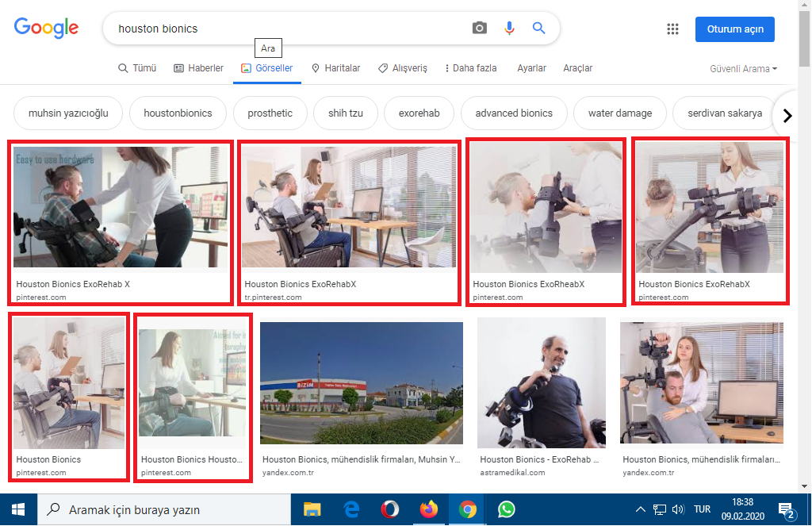Open the volume tray icon
This screenshot has height=526, width=812.
point(678,509)
